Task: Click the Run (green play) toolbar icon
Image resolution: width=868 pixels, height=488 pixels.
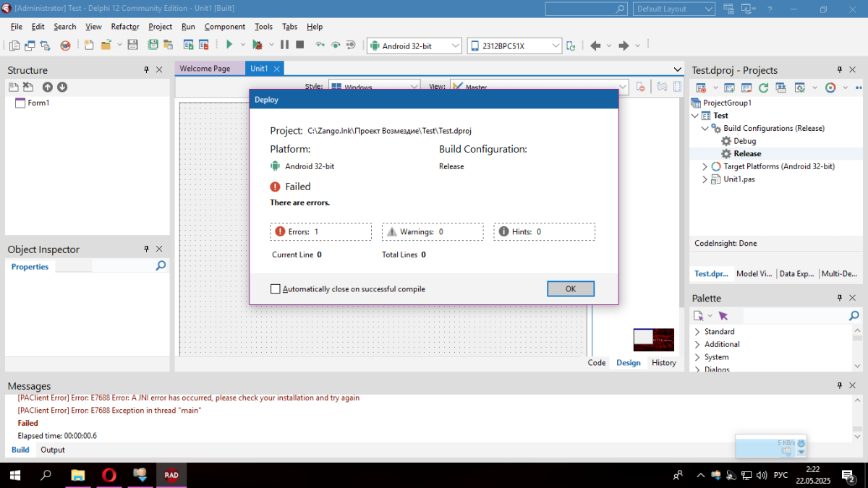Action: 229,45
